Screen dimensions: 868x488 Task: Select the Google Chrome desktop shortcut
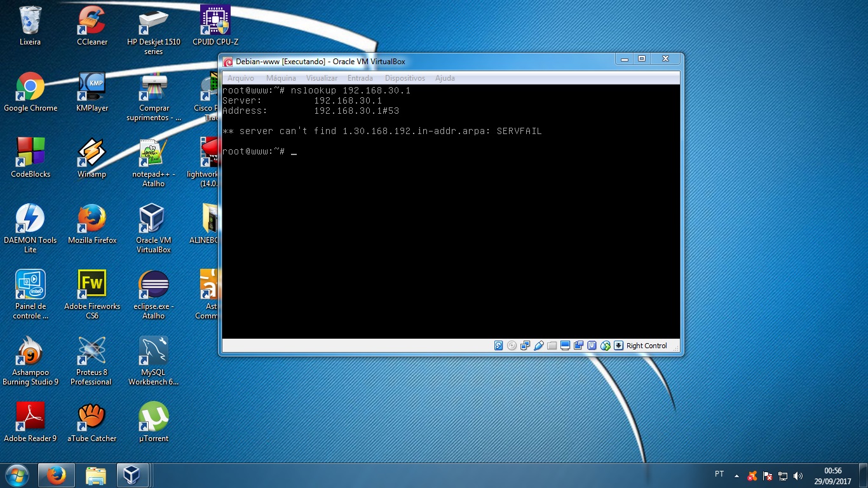[x=31, y=92]
